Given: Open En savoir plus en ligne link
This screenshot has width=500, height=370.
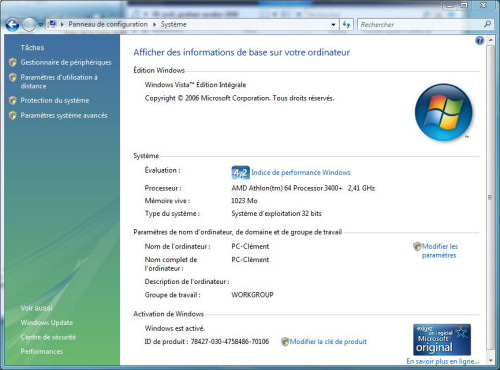Looking at the screenshot, I should pyautogui.click(x=443, y=361).
